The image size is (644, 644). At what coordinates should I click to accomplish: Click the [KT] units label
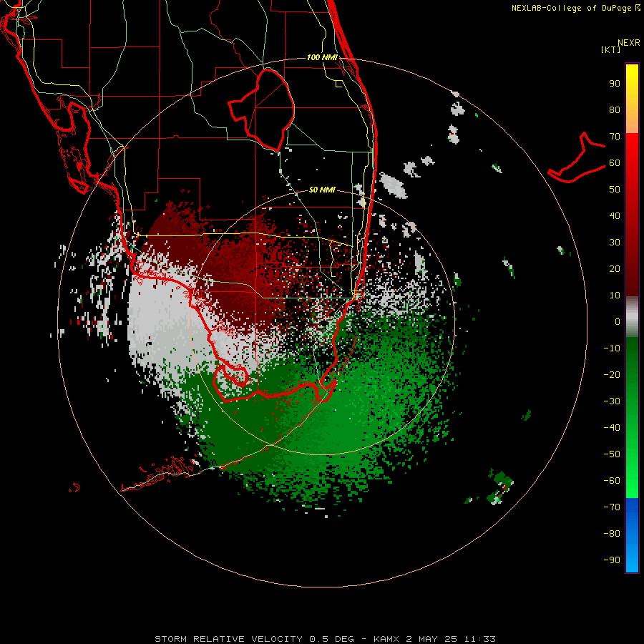(611, 49)
